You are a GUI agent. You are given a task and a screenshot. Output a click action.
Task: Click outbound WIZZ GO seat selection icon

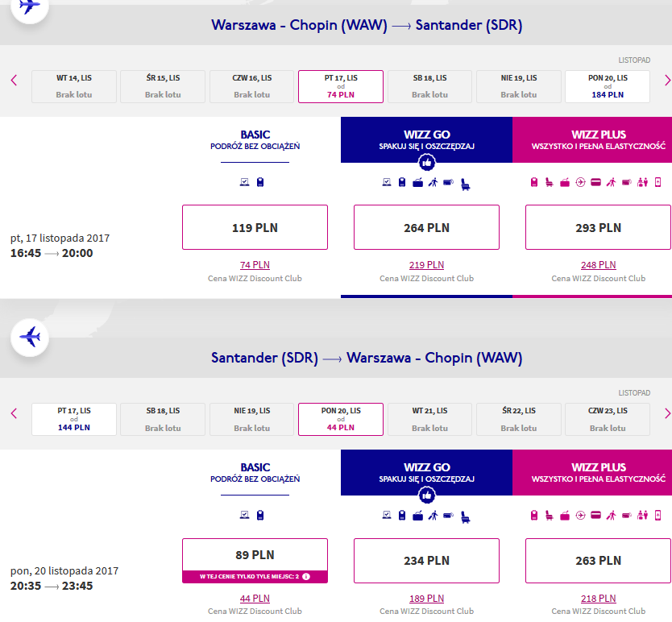(466, 185)
